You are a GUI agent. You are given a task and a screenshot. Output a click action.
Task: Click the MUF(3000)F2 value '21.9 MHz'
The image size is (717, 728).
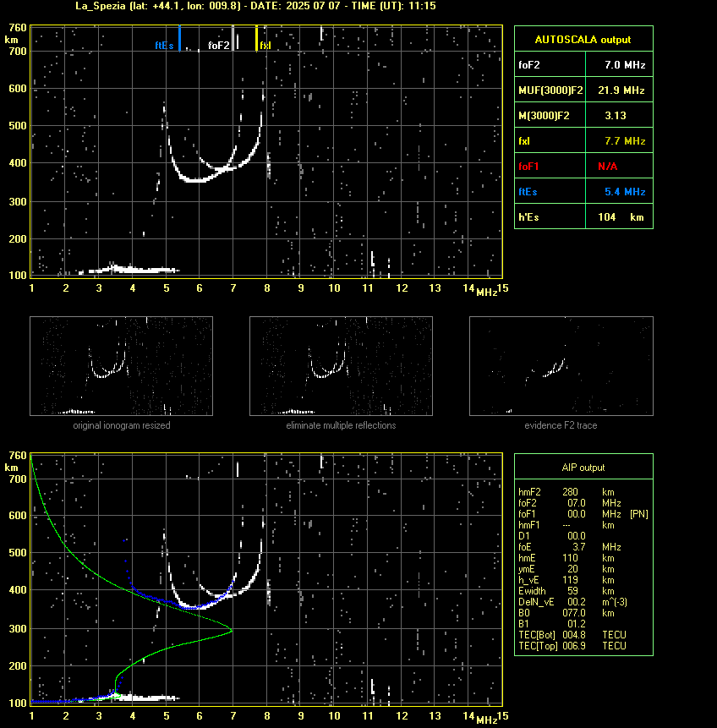pyautogui.click(x=621, y=90)
